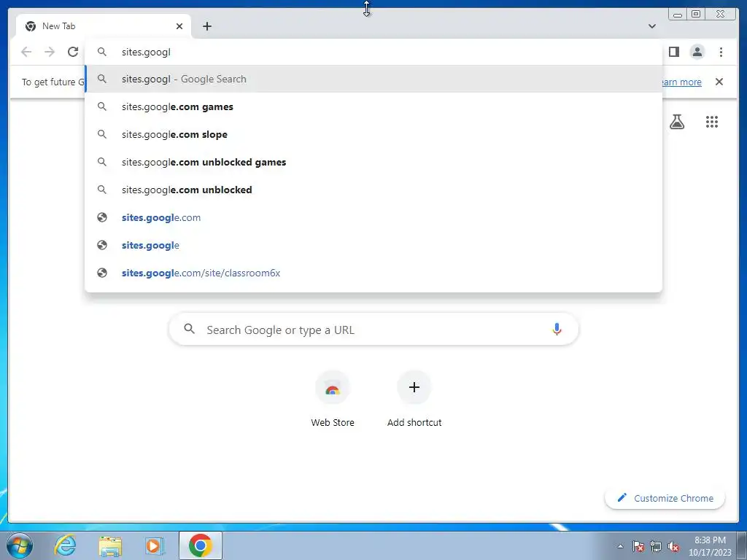Open Windows Explorer from the taskbar
This screenshot has height=560, width=747.
pyautogui.click(x=110, y=545)
